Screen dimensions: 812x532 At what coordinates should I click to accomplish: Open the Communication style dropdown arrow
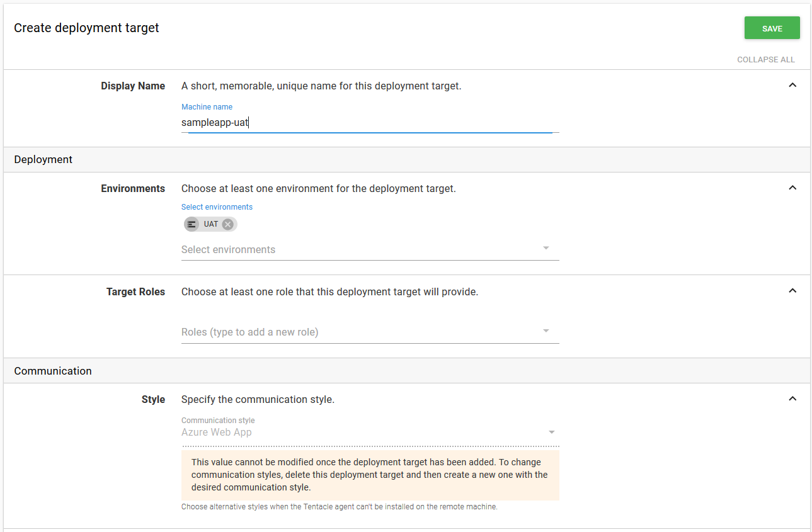click(552, 433)
